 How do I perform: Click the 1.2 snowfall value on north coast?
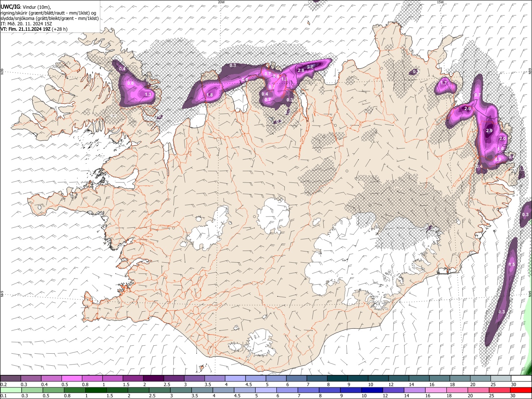point(285,79)
